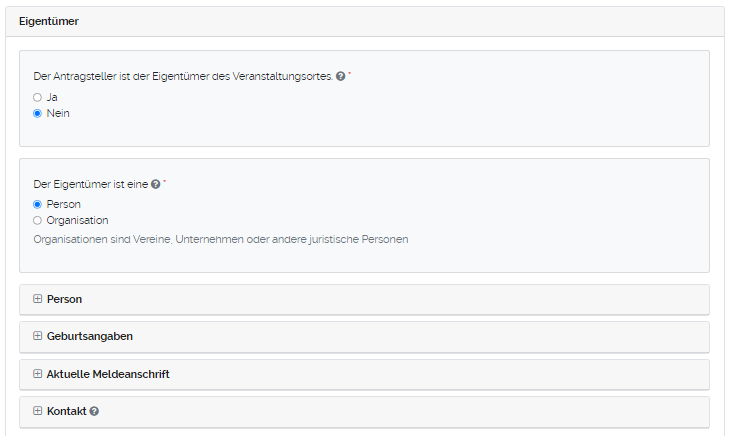Click the plus icon of the Person section
The height and width of the screenshot is (436, 729).
[x=38, y=299]
